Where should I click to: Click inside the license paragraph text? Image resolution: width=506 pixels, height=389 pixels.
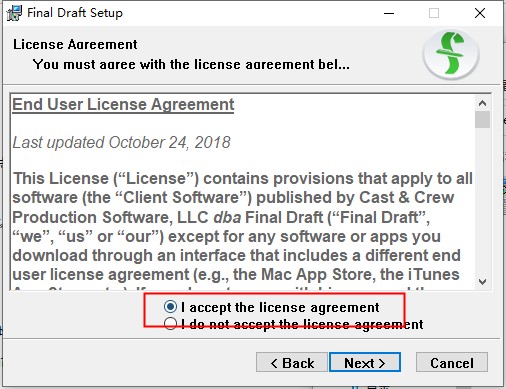coord(242,227)
